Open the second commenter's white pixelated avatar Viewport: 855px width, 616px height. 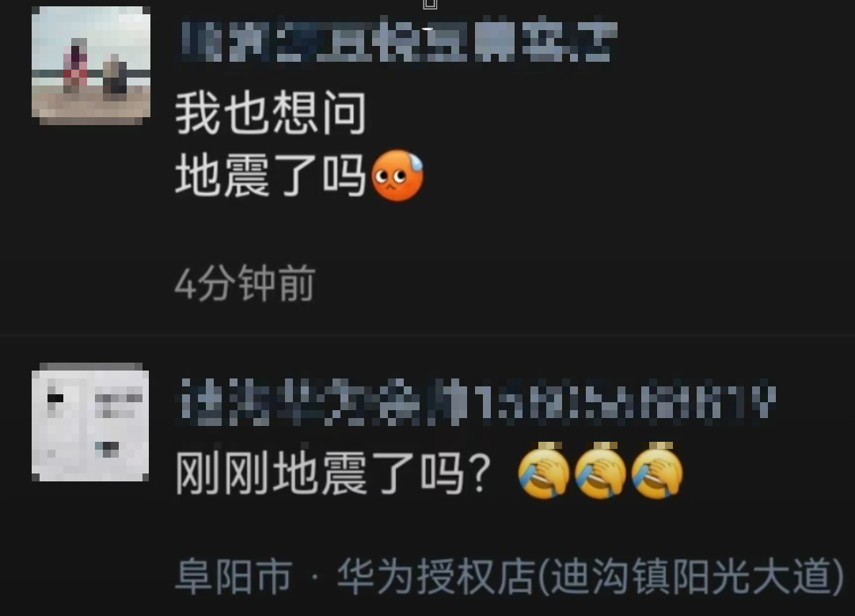(90, 422)
